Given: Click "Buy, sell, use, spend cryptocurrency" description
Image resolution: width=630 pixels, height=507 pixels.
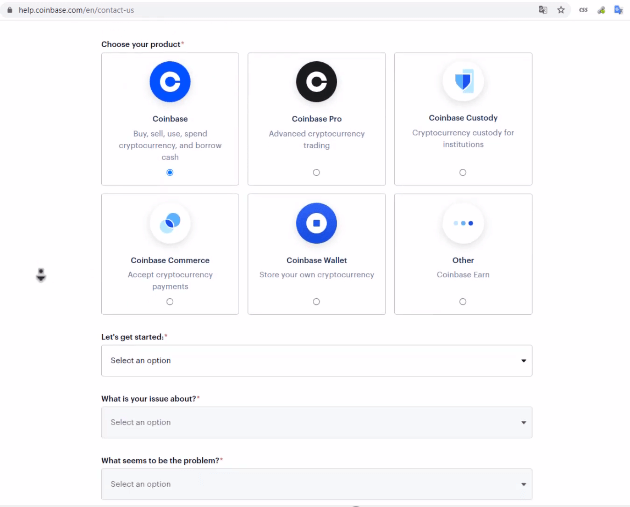Looking at the screenshot, I should [x=170, y=145].
